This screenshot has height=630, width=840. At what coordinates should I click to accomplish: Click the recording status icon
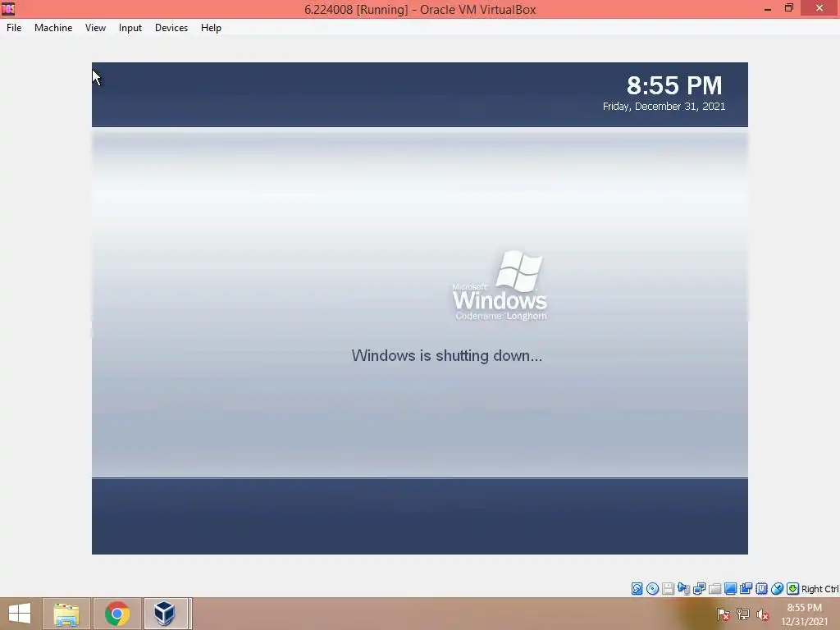click(746, 589)
